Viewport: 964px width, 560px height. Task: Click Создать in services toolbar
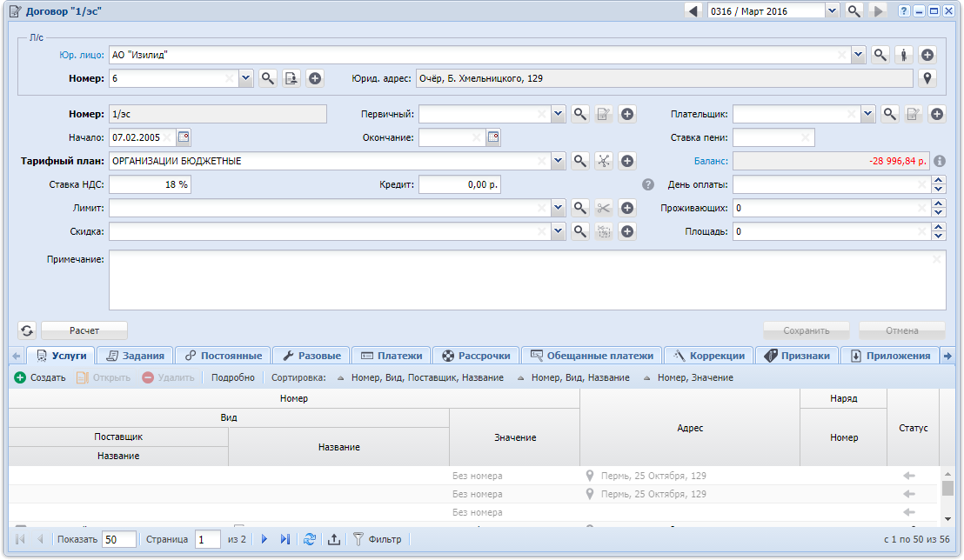tap(40, 377)
